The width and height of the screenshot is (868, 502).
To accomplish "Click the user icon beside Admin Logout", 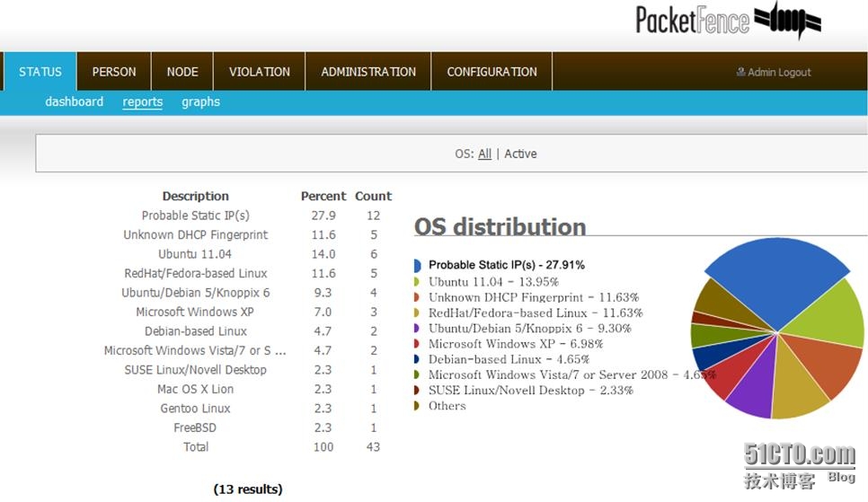I will pos(740,72).
